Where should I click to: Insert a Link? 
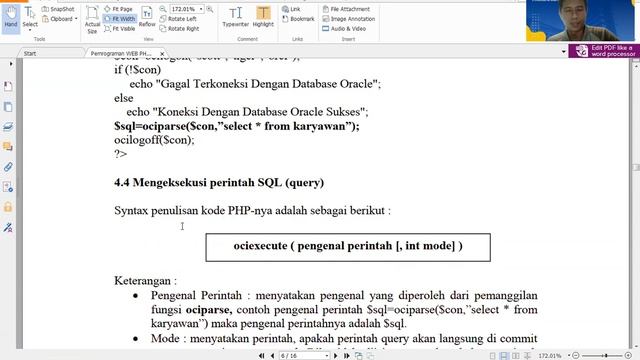tap(291, 9)
